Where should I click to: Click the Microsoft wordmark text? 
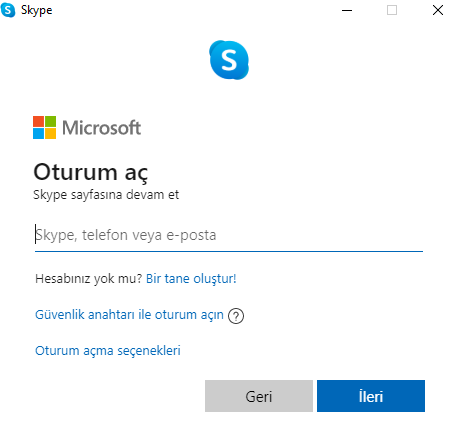pos(102,128)
